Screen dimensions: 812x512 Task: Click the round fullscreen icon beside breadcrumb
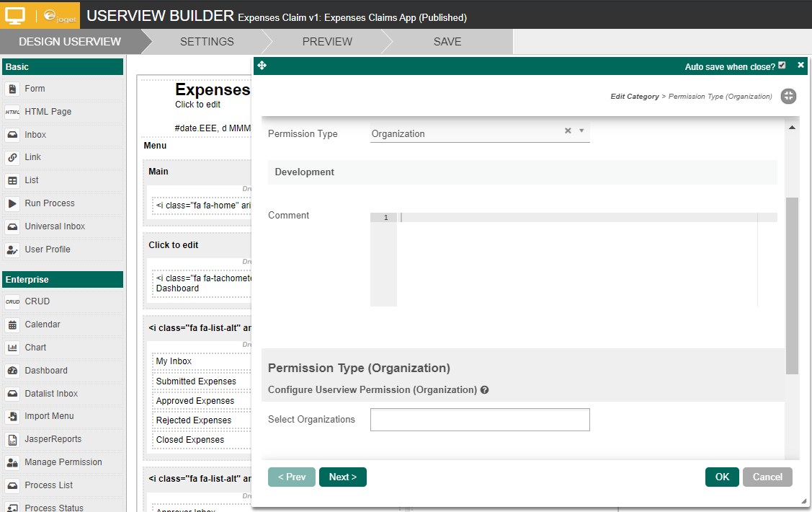click(x=788, y=96)
